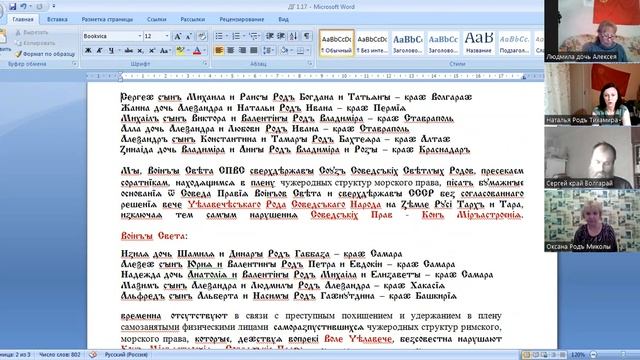
Task: Open line spacing options
Action: click(268, 51)
